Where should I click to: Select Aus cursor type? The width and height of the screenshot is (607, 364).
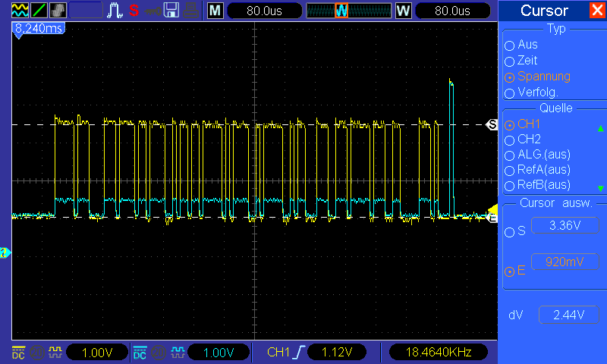(x=521, y=45)
